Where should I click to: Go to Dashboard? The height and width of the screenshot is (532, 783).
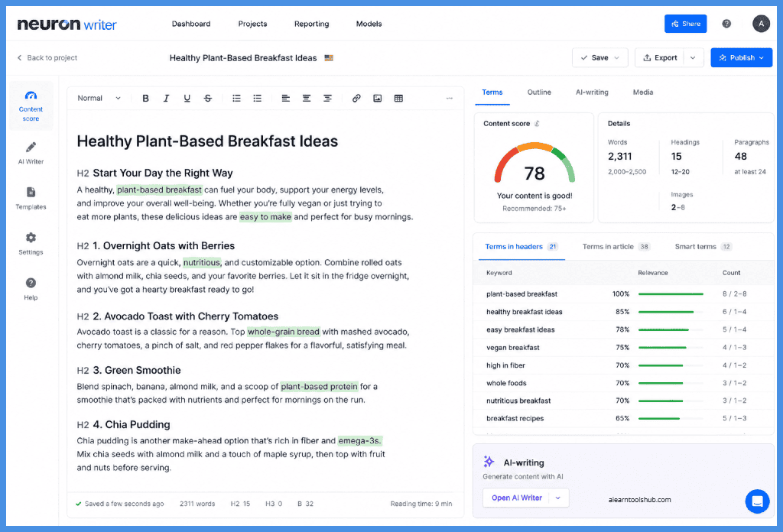click(190, 24)
